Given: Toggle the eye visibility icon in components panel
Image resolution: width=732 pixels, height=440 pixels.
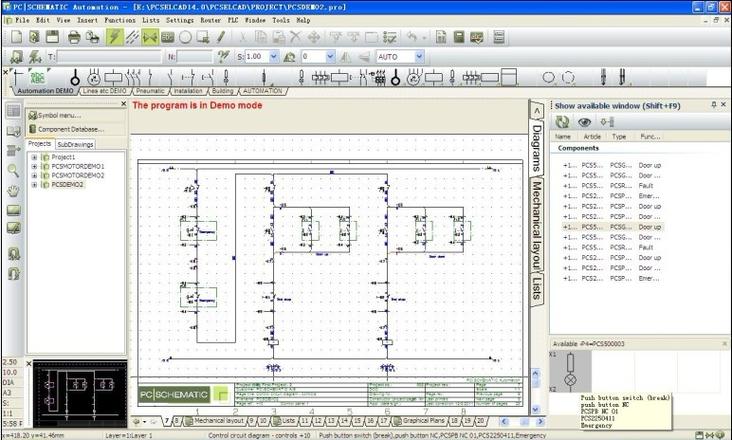Looking at the screenshot, I should click(585, 121).
